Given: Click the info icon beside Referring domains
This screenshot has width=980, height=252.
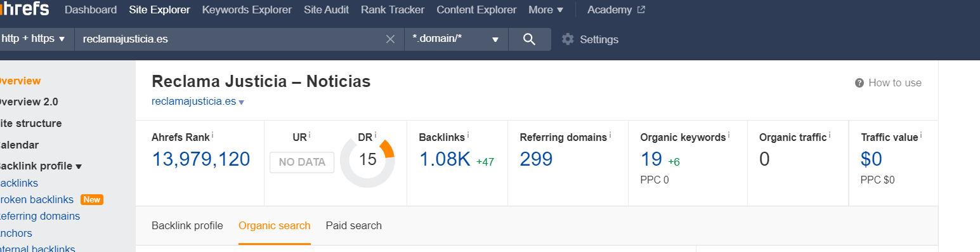Looking at the screenshot, I should (x=610, y=135).
